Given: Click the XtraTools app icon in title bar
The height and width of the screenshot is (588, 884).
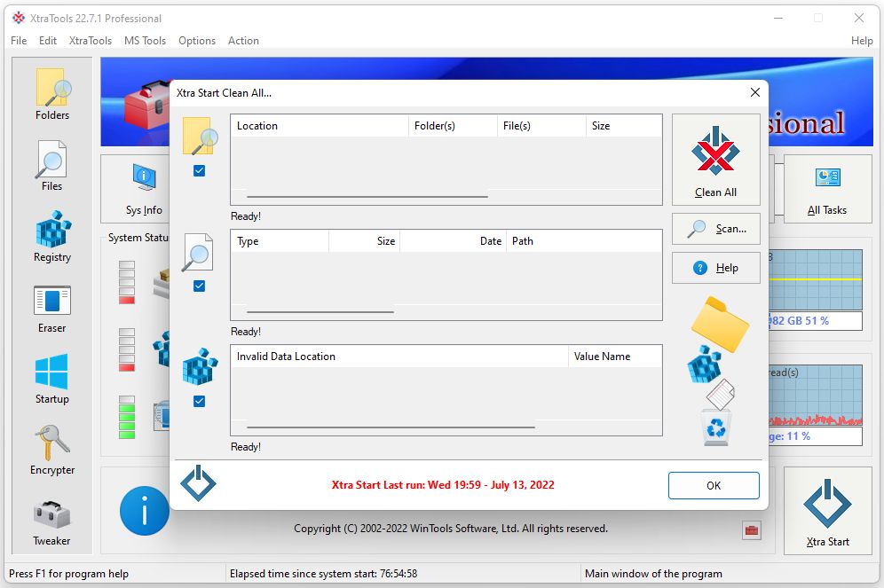Looking at the screenshot, I should click(19, 18).
